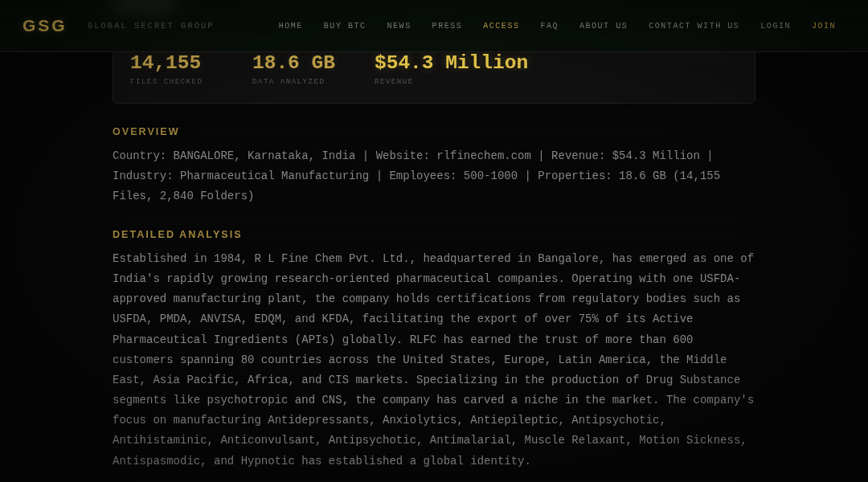Click the Detailed Analysis heading

tap(177, 235)
